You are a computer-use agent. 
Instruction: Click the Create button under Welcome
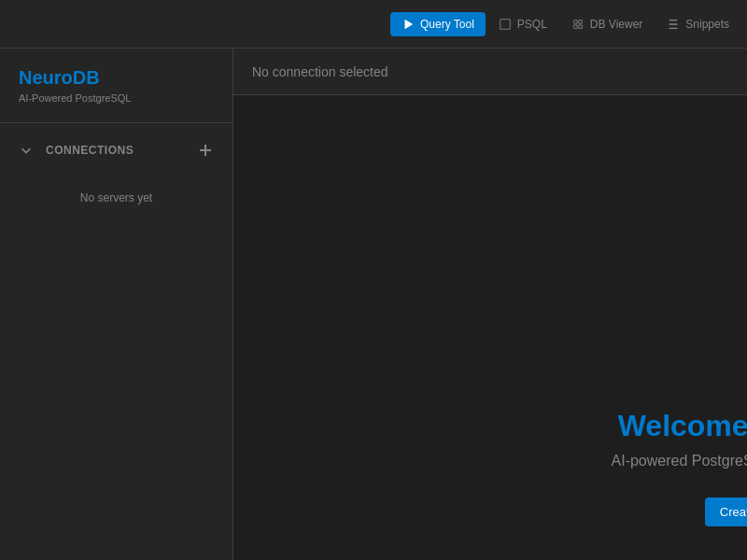(x=726, y=511)
